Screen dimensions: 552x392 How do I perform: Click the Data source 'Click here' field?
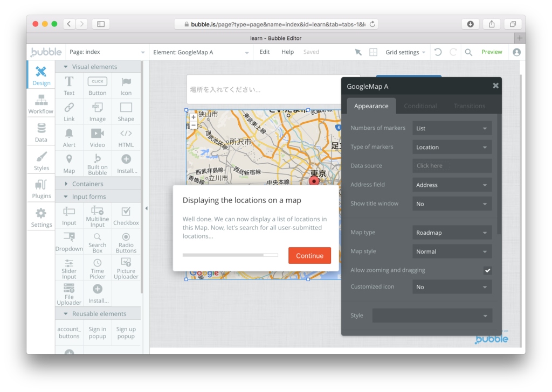[452, 166]
